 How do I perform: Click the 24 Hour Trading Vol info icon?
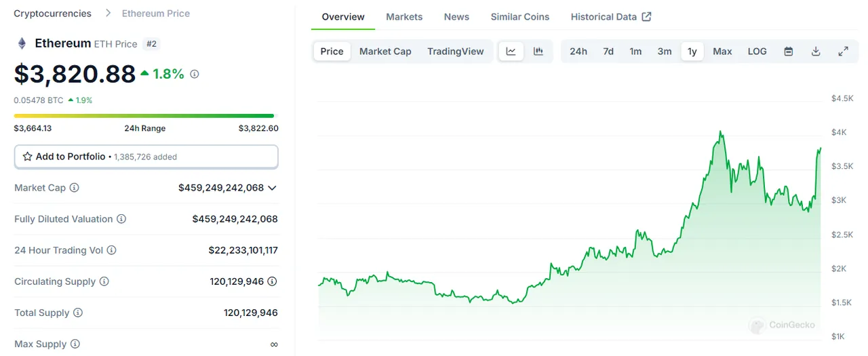tap(111, 250)
